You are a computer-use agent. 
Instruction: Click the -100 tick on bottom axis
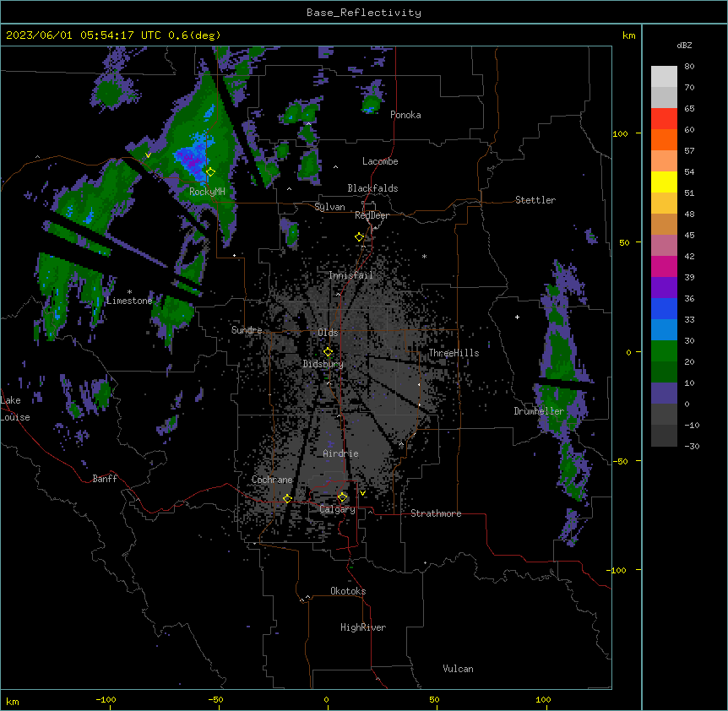coord(106,699)
